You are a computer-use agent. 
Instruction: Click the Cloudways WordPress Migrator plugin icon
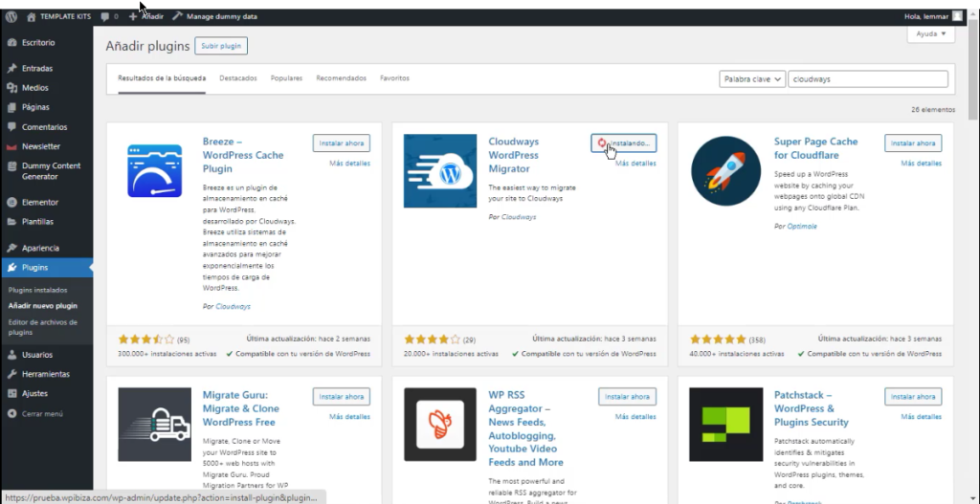tap(440, 170)
